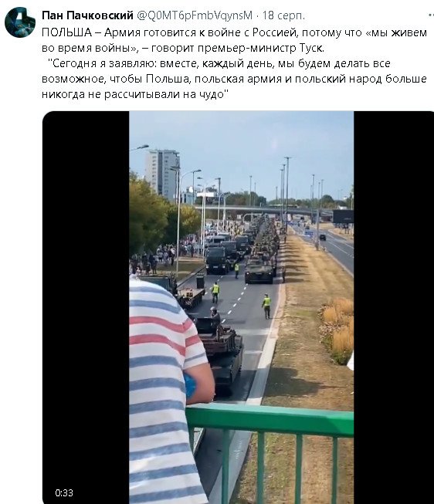Open the tweet's more options menu
Image resolution: width=434 pixels, height=504 pixels.
[x=431, y=15]
